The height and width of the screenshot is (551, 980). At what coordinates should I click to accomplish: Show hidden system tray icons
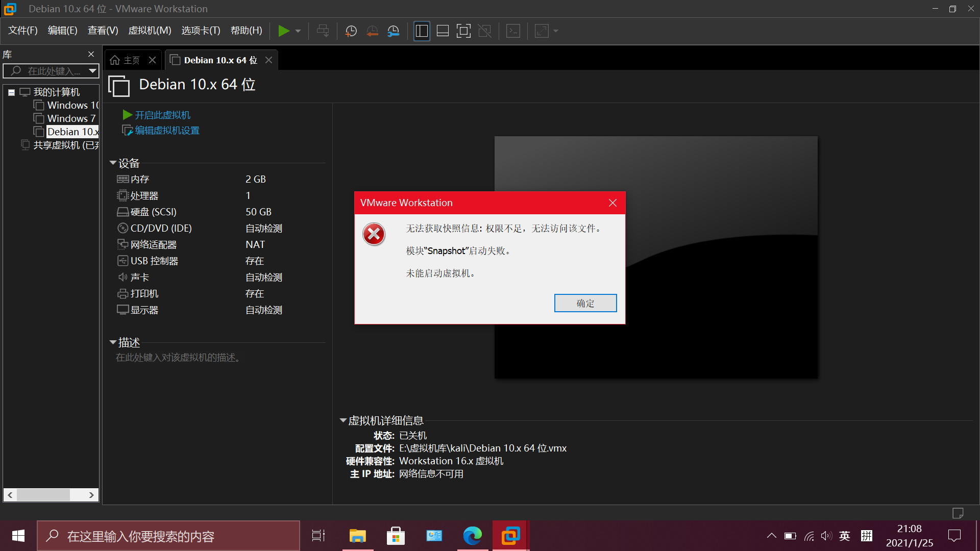[771, 536]
